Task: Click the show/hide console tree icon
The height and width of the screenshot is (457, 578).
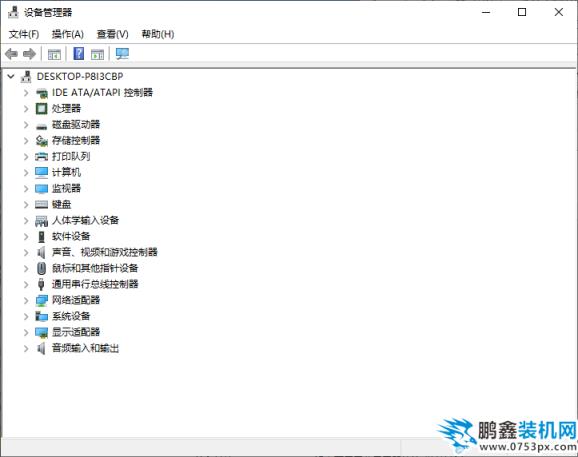Action: point(54,55)
